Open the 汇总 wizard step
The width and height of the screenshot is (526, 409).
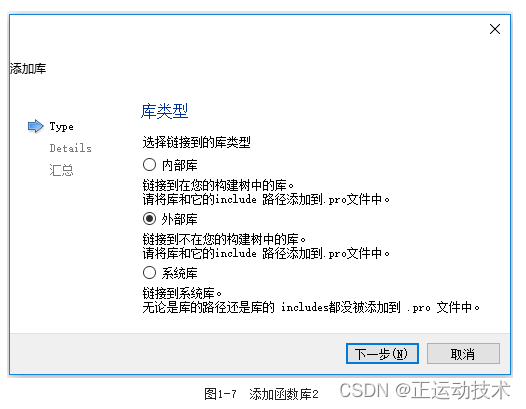[x=61, y=170]
